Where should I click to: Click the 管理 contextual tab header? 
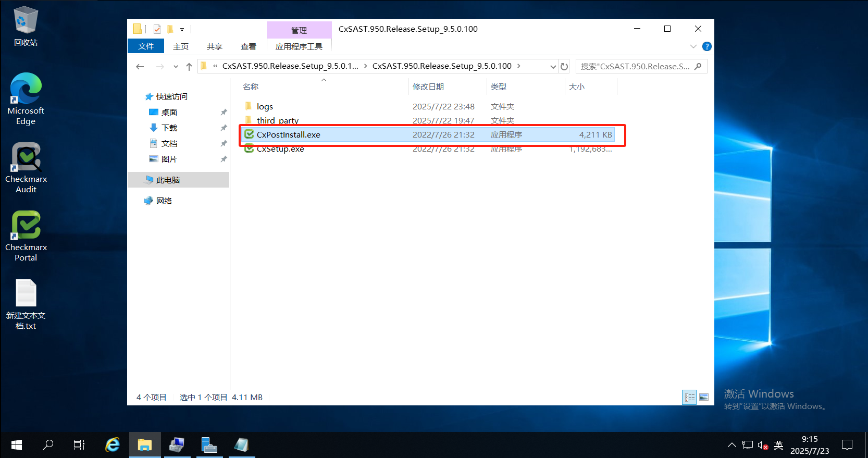tap(299, 30)
